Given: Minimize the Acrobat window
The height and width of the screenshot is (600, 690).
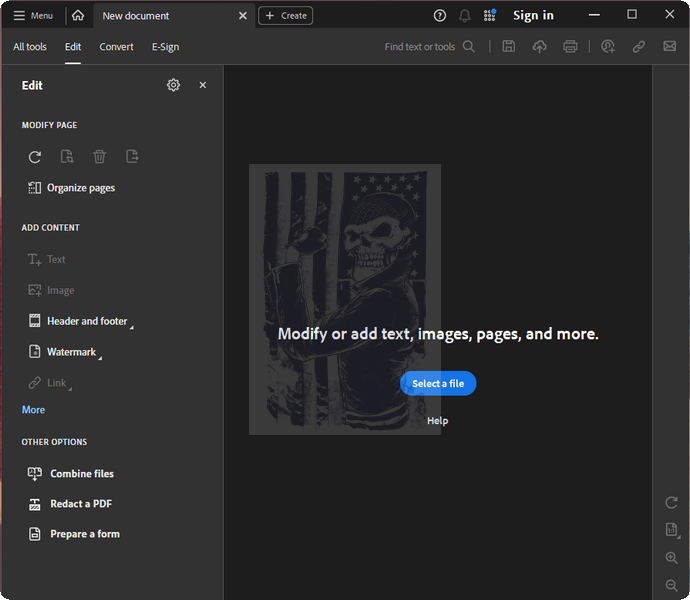Looking at the screenshot, I should tap(594, 15).
